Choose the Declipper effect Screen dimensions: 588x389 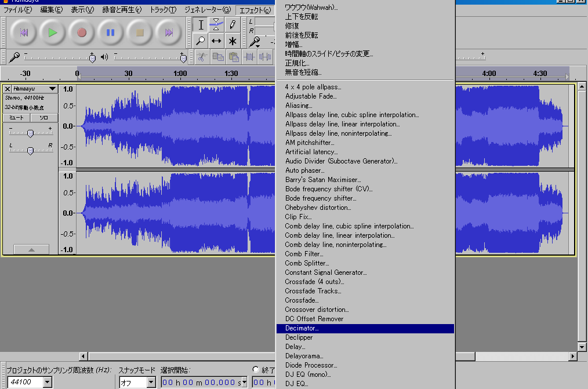click(x=365, y=337)
